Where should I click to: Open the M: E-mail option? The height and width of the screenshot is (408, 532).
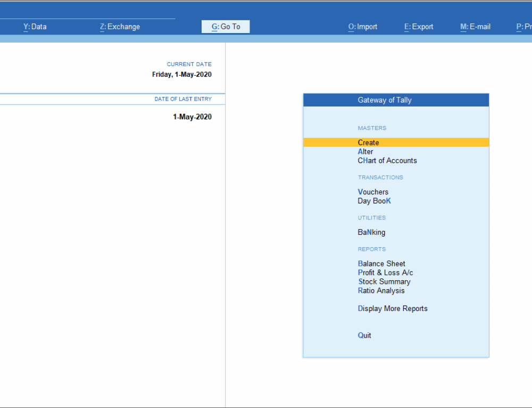(475, 26)
